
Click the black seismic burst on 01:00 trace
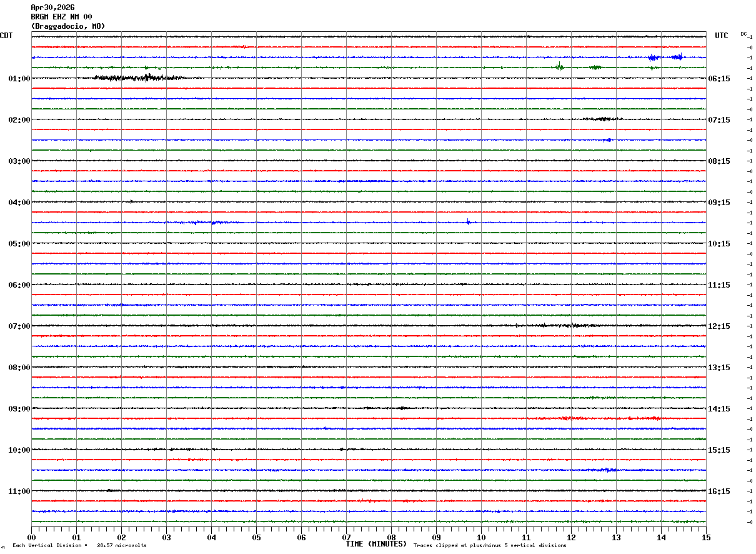(x=139, y=78)
